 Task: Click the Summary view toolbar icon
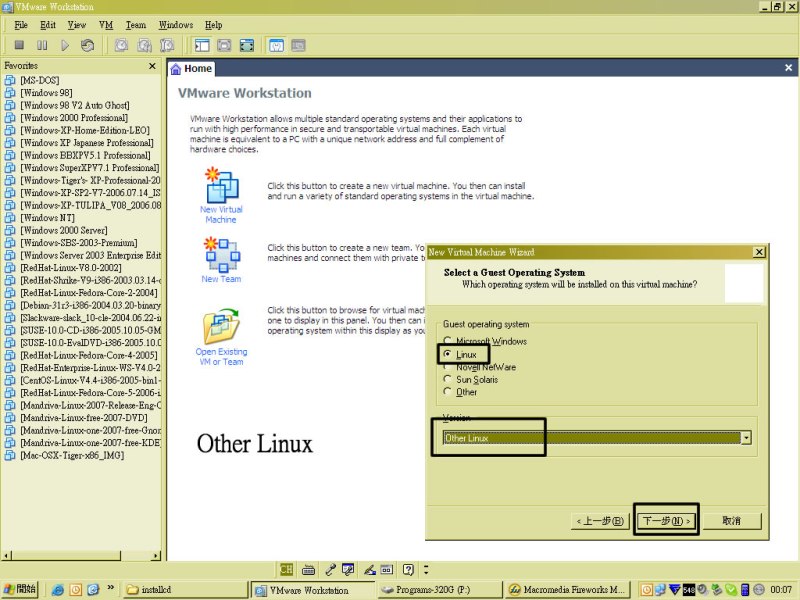pos(276,45)
